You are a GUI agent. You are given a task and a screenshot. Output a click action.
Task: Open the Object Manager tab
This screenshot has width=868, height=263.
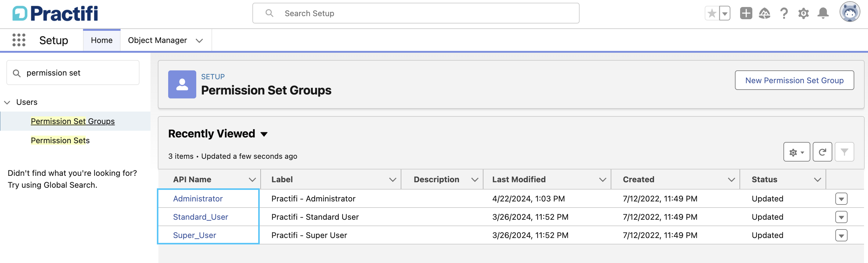(x=157, y=40)
